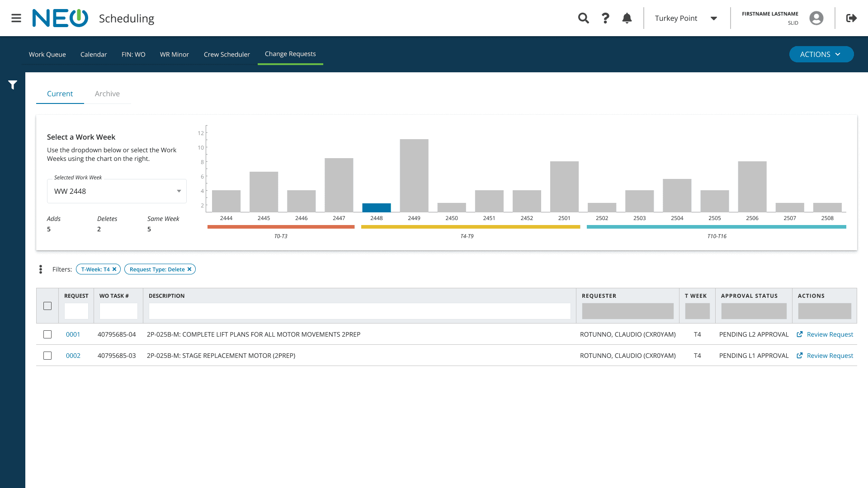Open the hamburger navigation menu
The image size is (868, 488).
16,18
